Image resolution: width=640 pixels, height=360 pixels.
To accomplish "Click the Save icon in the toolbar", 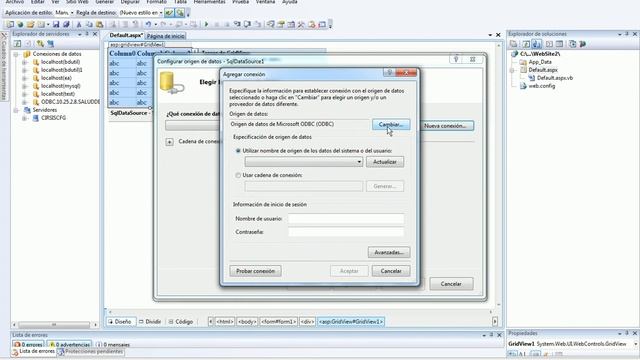I will pyautogui.click(x=56, y=24).
